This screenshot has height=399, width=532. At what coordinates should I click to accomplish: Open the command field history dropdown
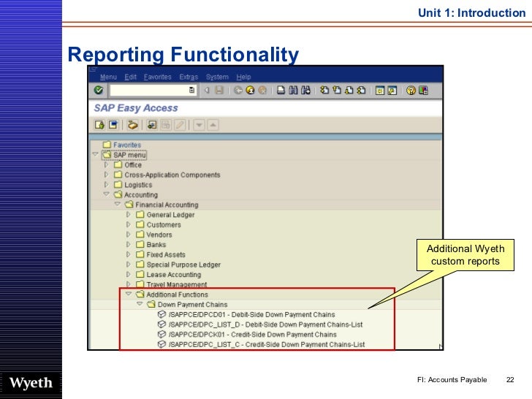click(191, 91)
